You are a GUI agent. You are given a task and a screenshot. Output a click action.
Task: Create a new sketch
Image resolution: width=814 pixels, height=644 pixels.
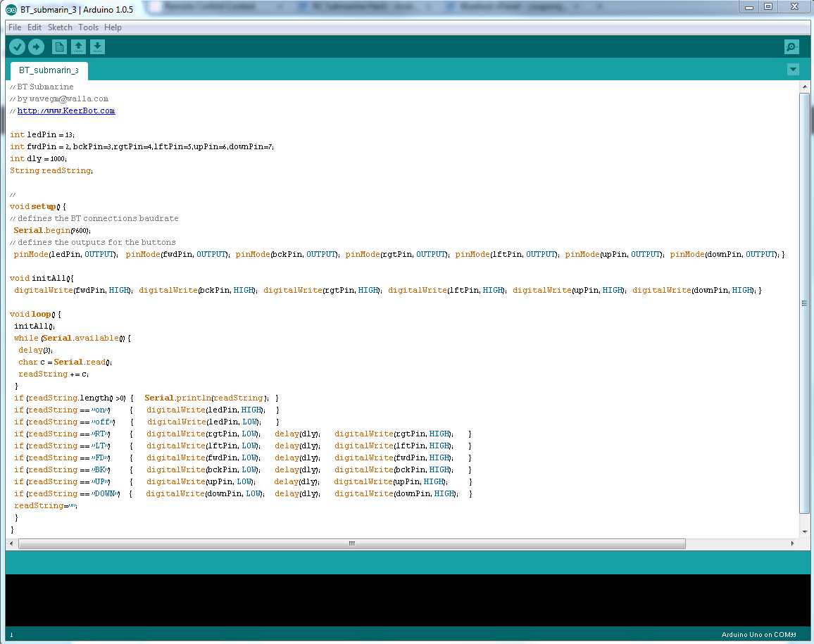59,46
